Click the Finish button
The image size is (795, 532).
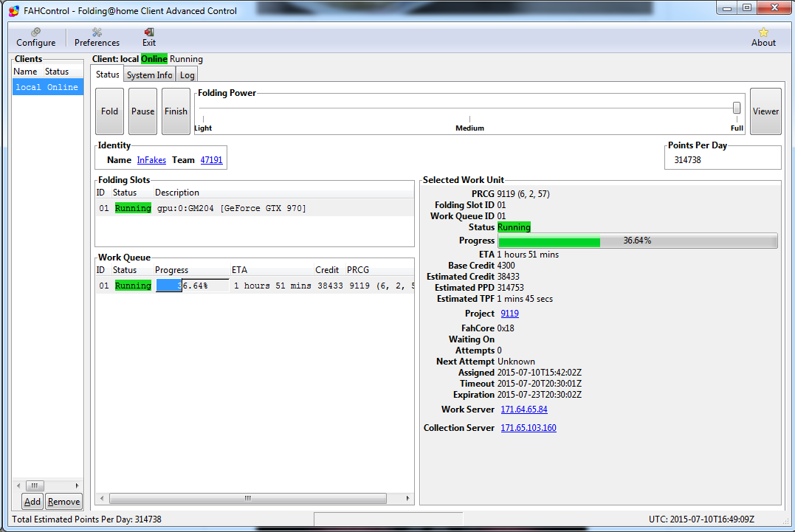(x=176, y=111)
